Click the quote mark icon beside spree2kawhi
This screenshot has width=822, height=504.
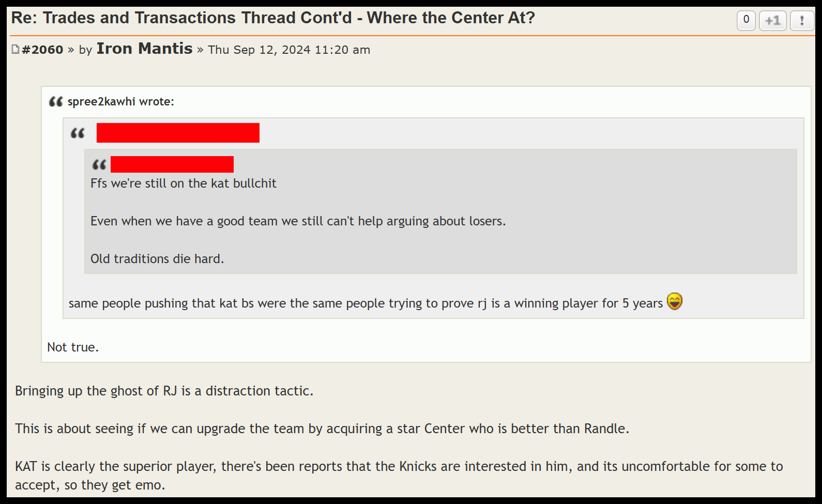pos(56,101)
